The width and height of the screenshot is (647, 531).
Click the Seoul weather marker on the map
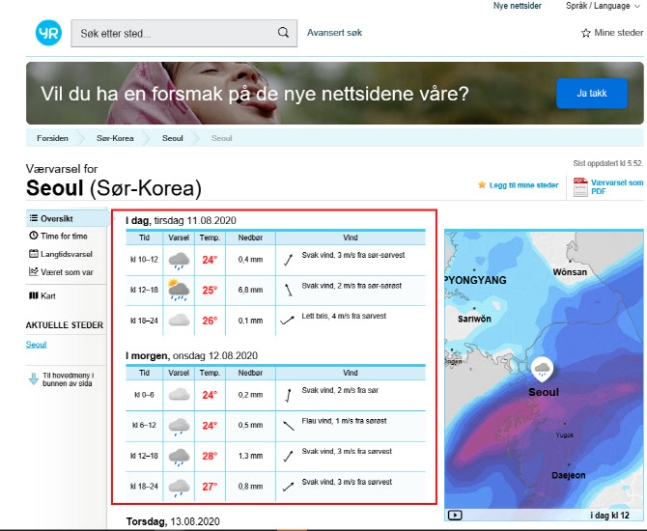(x=542, y=369)
